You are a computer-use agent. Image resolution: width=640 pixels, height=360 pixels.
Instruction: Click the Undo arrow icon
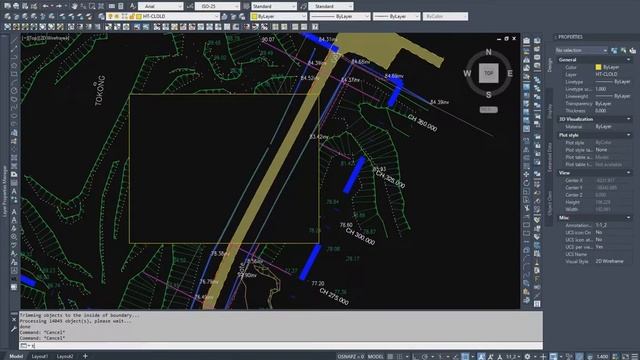45,6
